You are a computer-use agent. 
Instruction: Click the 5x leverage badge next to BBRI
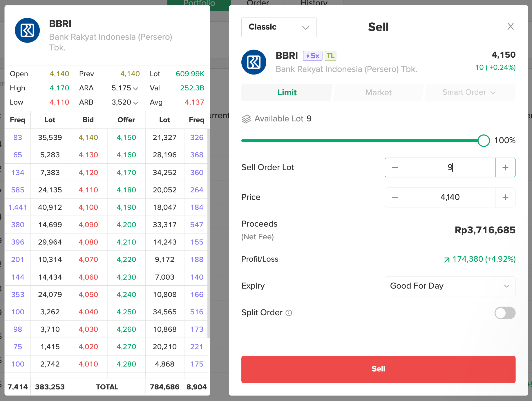click(x=313, y=56)
